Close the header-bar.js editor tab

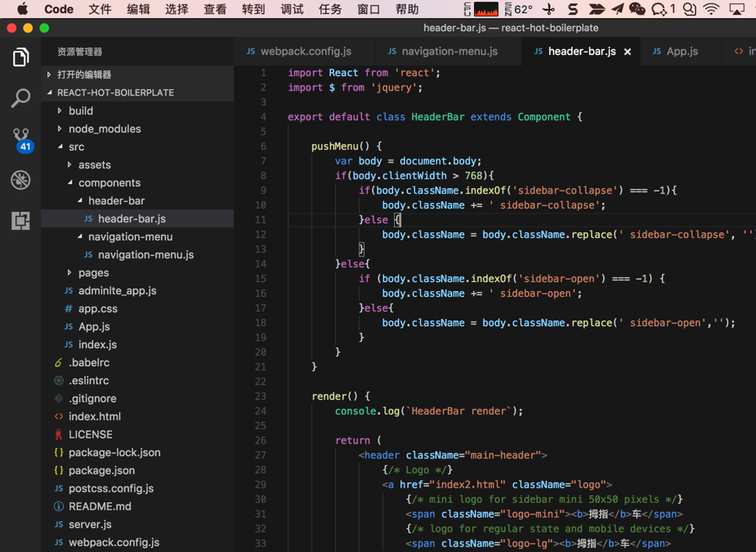point(628,52)
